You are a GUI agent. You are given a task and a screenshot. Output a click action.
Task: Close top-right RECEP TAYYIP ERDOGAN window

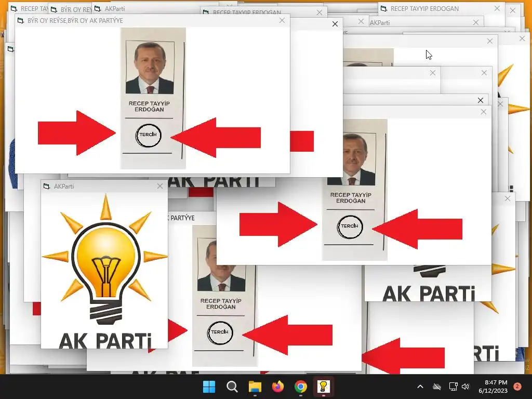[497, 8]
